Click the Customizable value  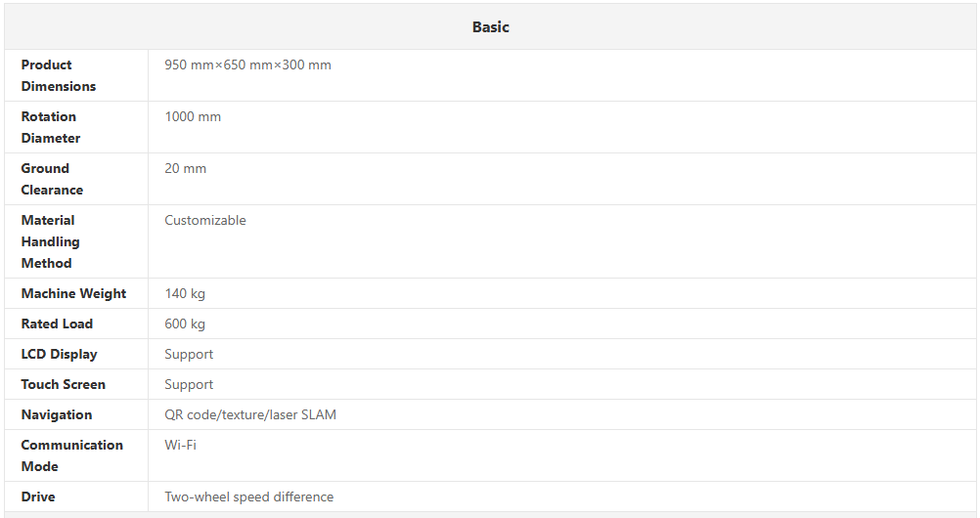tap(205, 221)
